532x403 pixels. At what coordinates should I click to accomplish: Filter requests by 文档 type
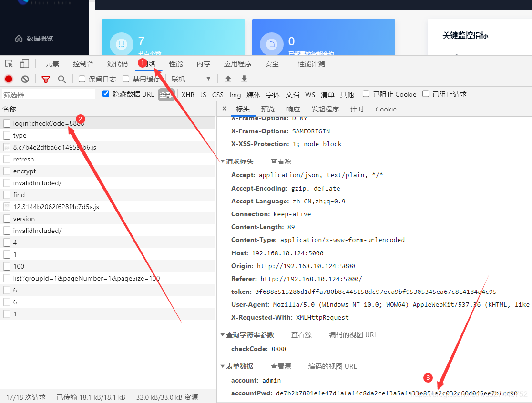[292, 95]
